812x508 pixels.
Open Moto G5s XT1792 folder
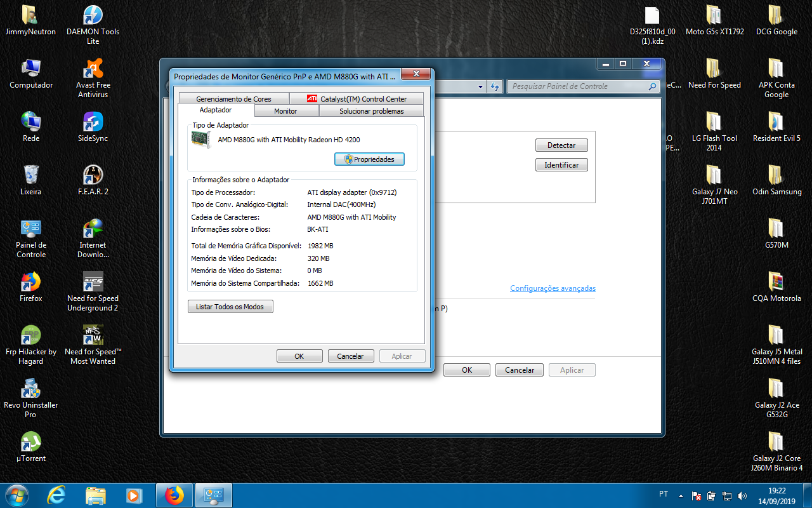click(714, 20)
